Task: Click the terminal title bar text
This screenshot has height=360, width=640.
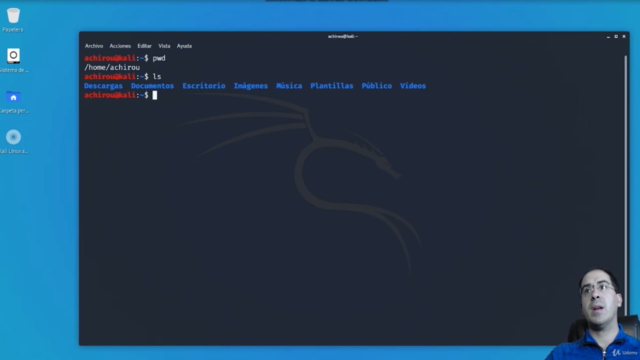Action: tap(342, 36)
